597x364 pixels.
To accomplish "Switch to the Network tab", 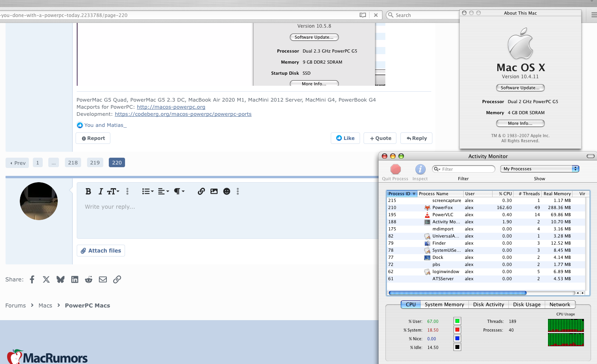I will tap(560, 304).
